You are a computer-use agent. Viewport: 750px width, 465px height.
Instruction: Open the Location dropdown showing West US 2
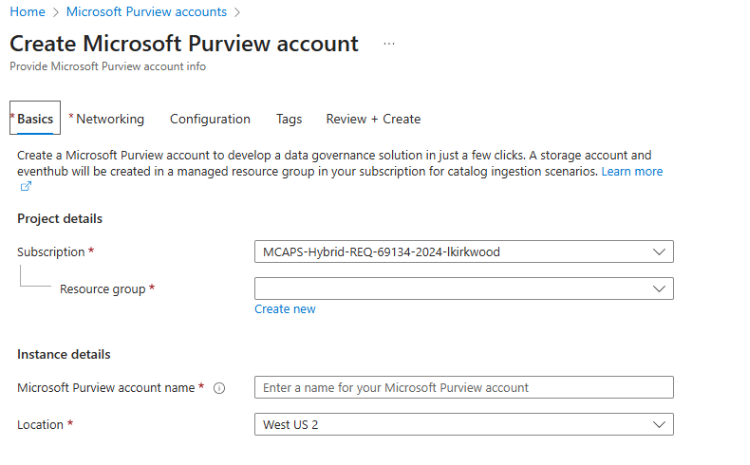point(464,425)
